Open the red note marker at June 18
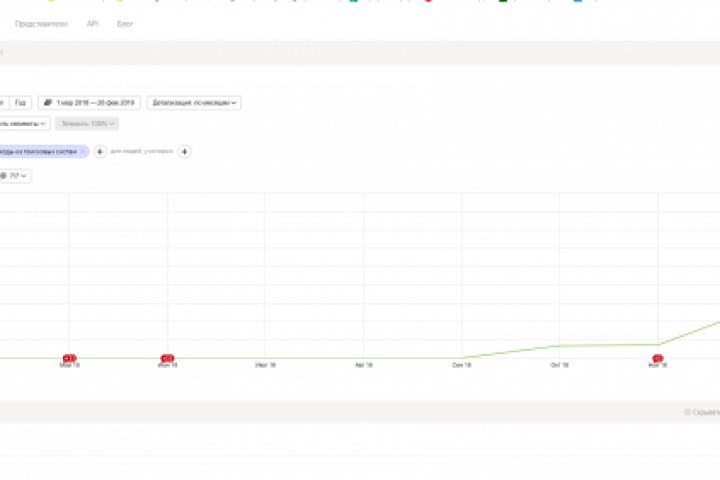 pyautogui.click(x=167, y=358)
